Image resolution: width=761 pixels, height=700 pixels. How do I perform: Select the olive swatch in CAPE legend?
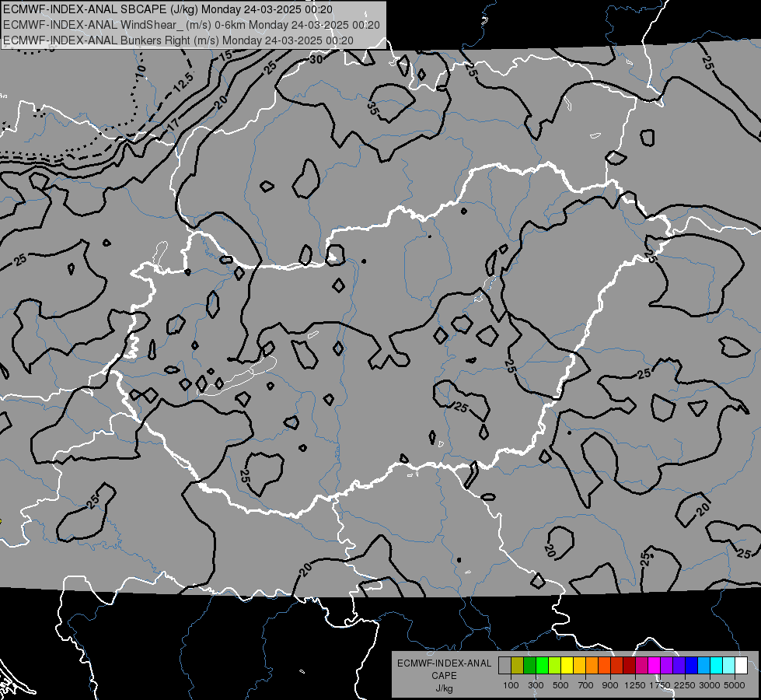tap(518, 665)
